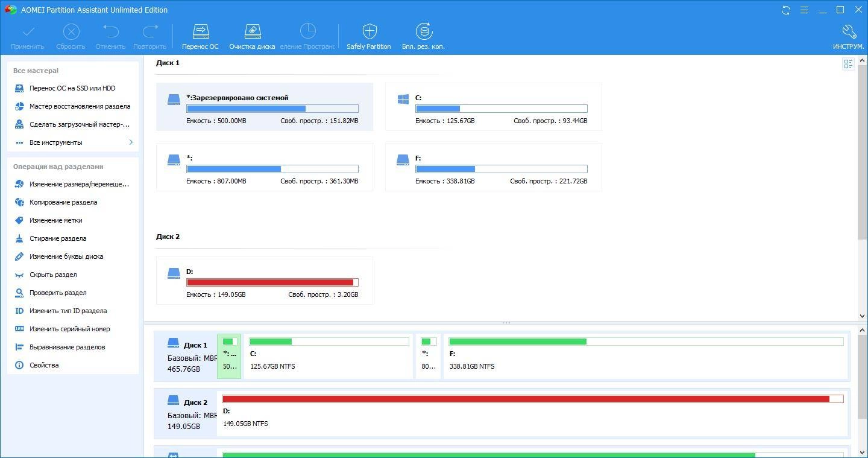The height and width of the screenshot is (458, 868).
Task: Select the C: partition card
Action: (493, 107)
